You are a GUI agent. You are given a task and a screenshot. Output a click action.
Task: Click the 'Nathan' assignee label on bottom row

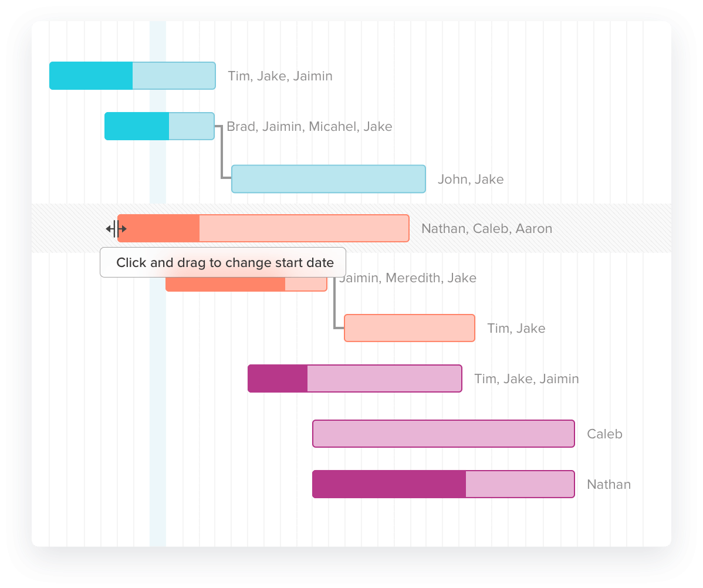[x=609, y=484]
